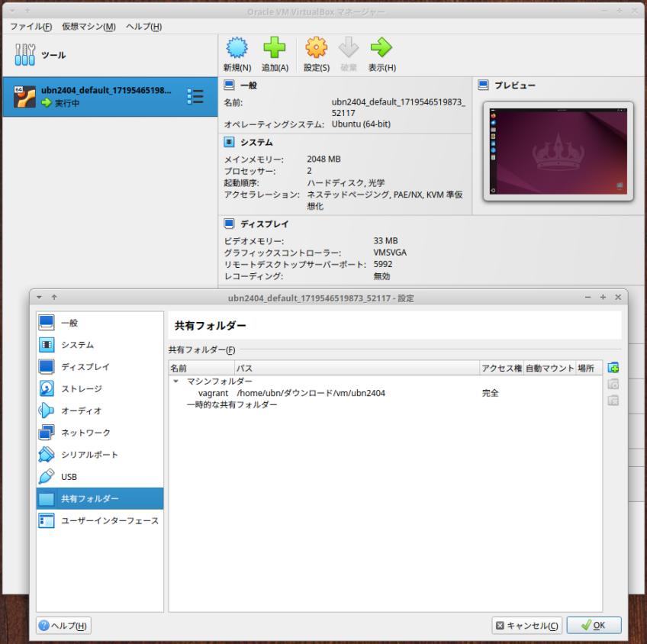Image resolution: width=647 pixels, height=644 pixels.
Task: Click the System (システム) section header in details
Action: (256, 143)
